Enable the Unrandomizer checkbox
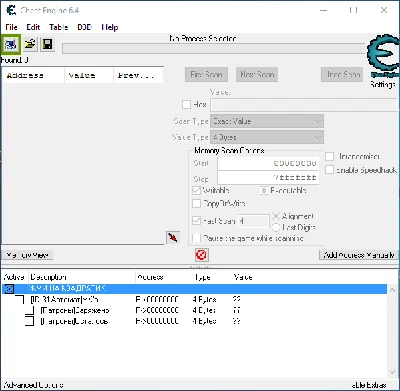This screenshot has width=400, height=391. point(329,156)
